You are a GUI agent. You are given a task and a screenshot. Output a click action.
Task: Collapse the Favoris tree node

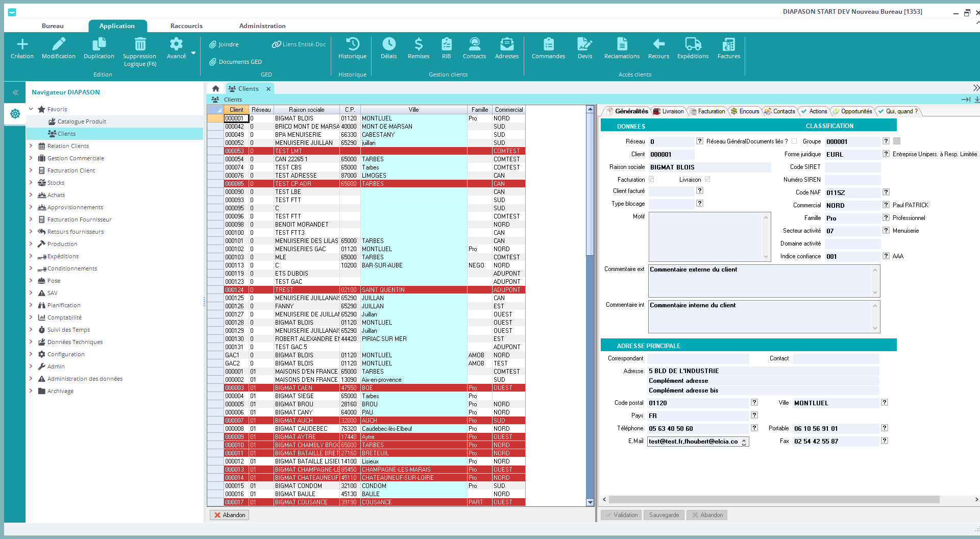31,109
